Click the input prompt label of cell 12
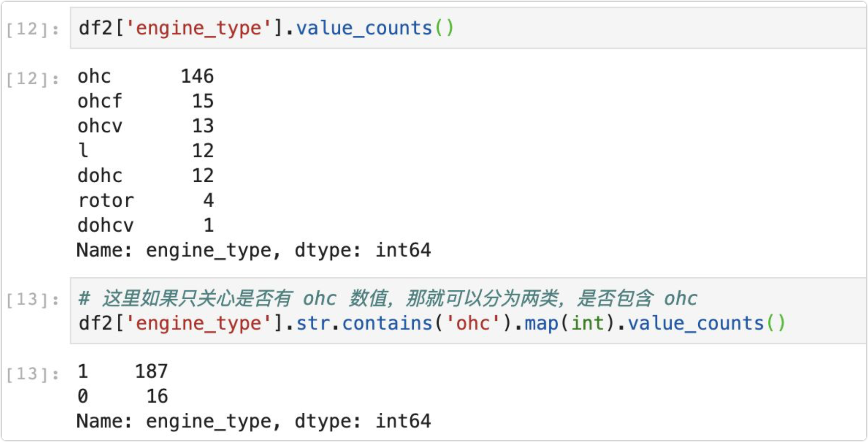 click(33, 29)
